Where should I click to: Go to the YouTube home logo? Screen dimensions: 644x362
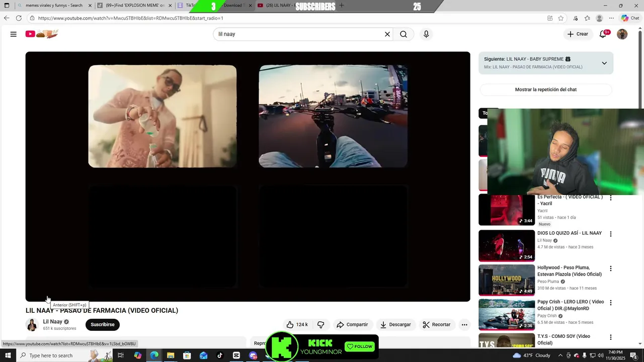[x=42, y=34]
